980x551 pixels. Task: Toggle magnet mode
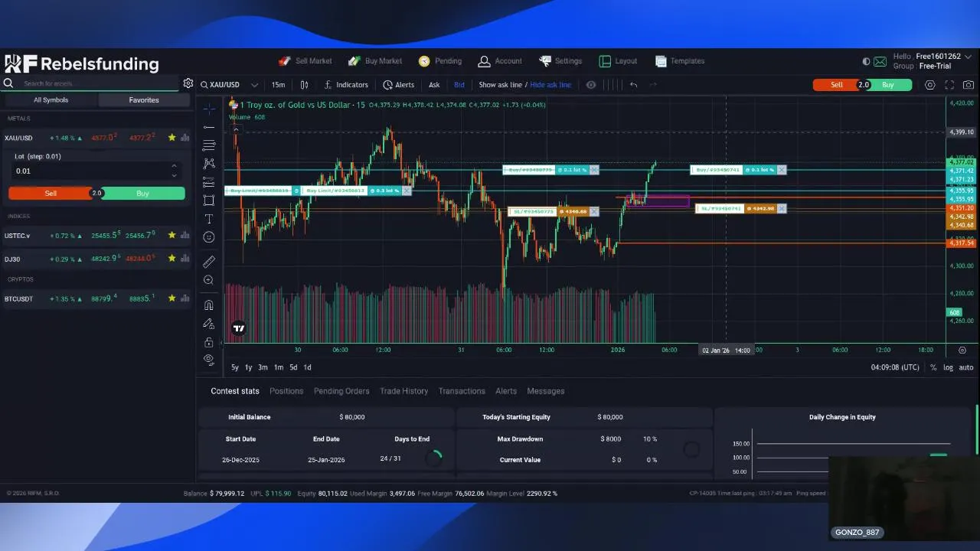point(209,305)
